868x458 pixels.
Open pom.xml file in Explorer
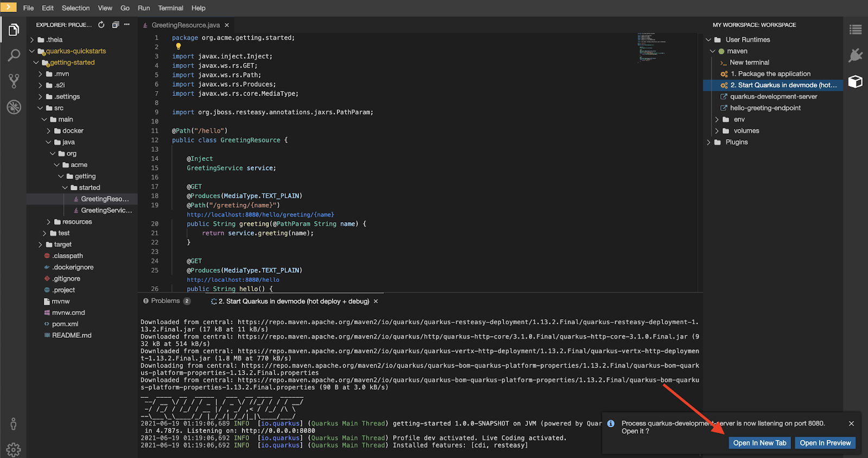coord(65,324)
